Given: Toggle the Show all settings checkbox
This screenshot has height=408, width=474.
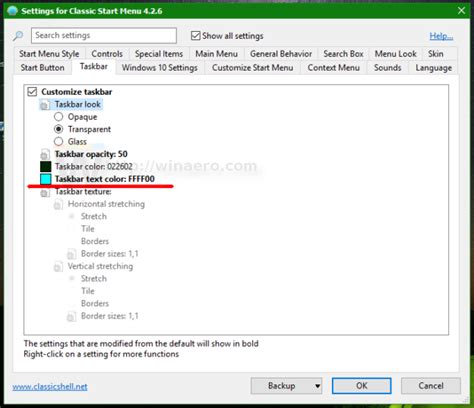Looking at the screenshot, I should pos(195,36).
